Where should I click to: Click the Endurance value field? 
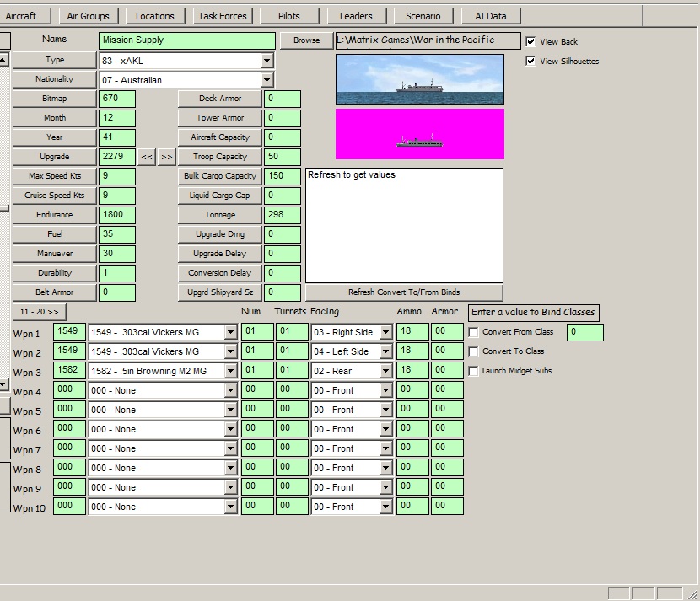(117, 215)
